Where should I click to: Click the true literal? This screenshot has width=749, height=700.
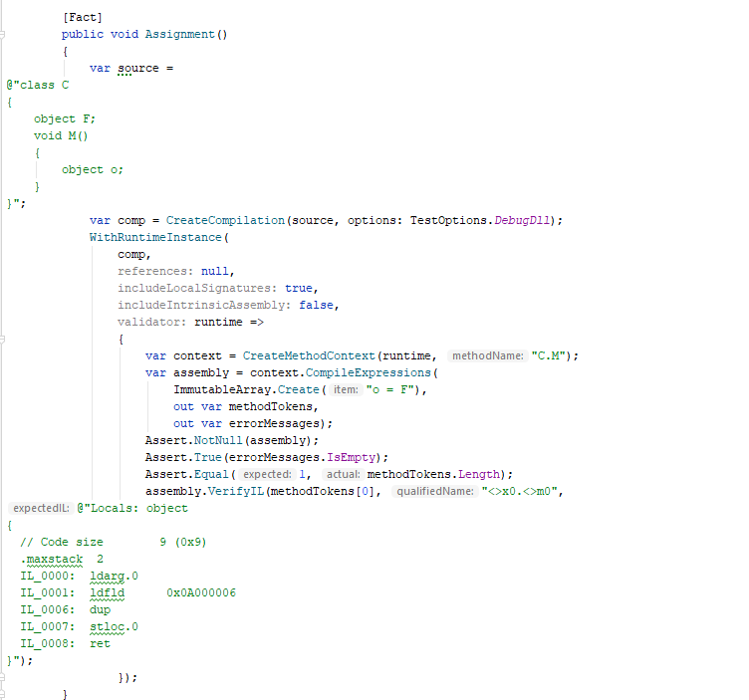[x=299, y=289]
